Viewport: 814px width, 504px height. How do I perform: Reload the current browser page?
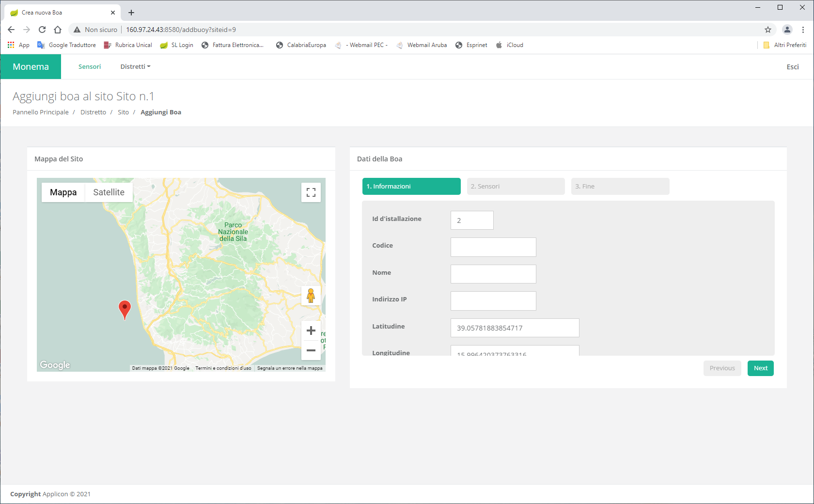[42, 30]
